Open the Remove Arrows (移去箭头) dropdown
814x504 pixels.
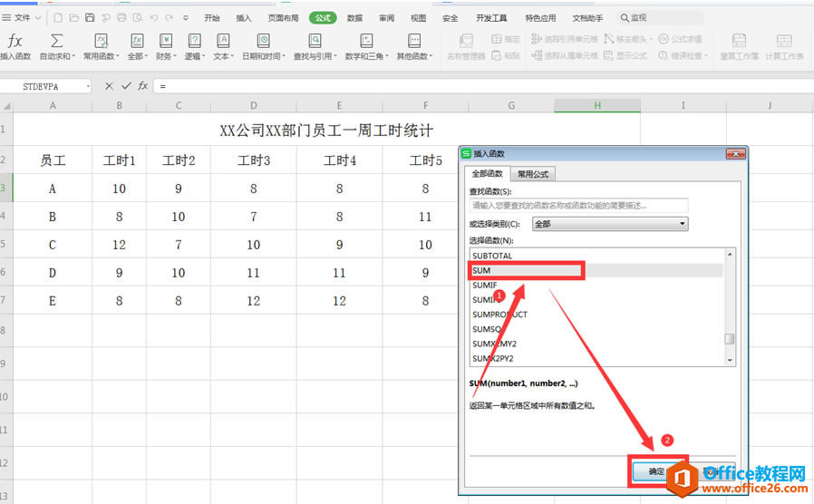[628, 39]
